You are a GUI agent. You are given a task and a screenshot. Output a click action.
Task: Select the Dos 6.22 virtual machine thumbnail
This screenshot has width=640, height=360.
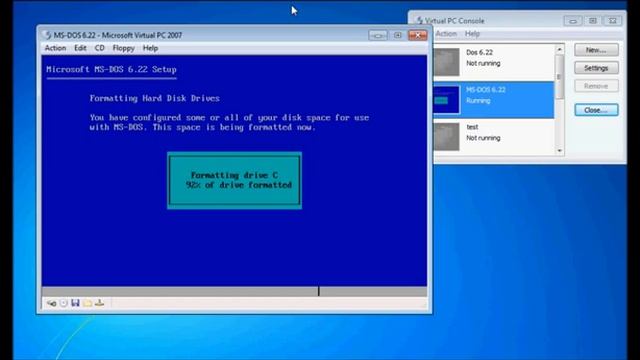[x=446, y=62]
